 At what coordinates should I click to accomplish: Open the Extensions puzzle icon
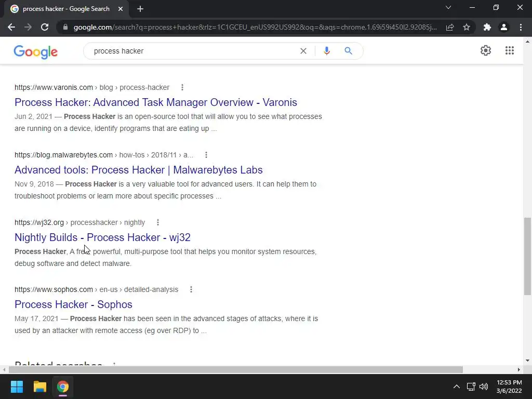click(487, 27)
